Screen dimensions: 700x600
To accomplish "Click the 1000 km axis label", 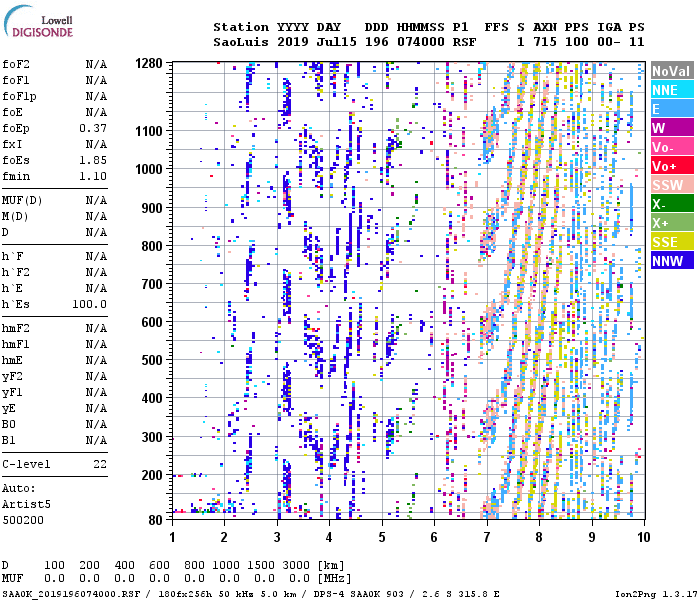I will 149,169.
